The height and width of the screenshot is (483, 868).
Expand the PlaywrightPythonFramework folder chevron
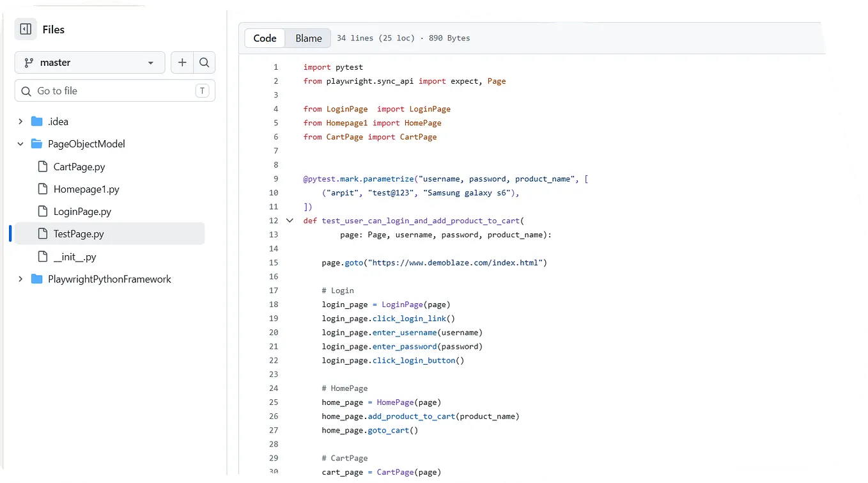tap(20, 279)
